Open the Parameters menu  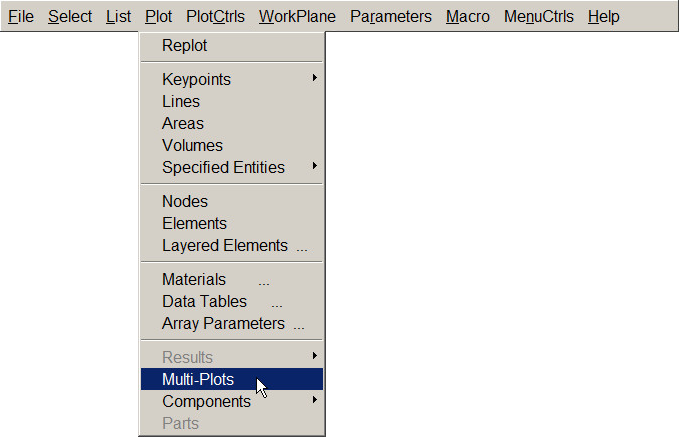(391, 17)
